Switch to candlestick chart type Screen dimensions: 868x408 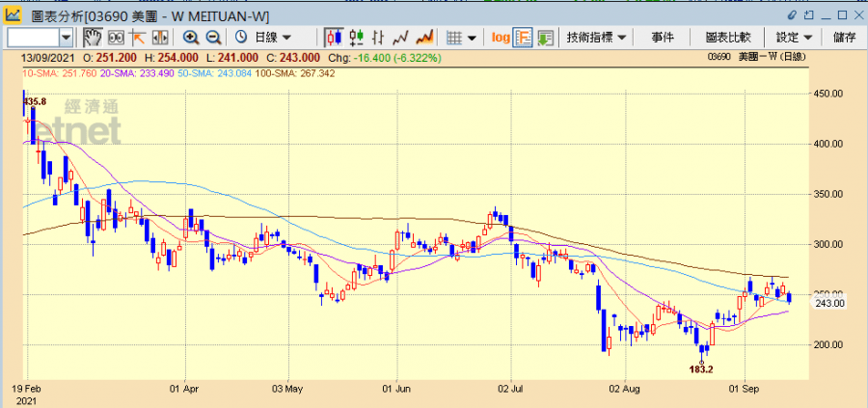334,38
